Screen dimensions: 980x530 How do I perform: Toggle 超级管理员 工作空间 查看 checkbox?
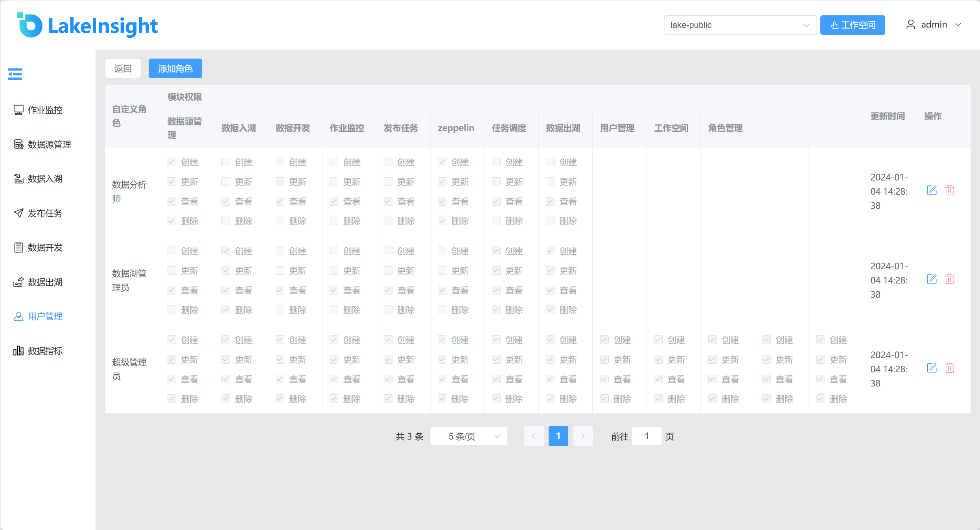point(658,379)
